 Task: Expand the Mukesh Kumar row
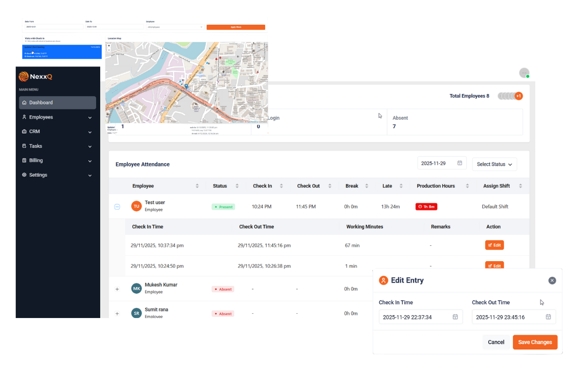117,289
